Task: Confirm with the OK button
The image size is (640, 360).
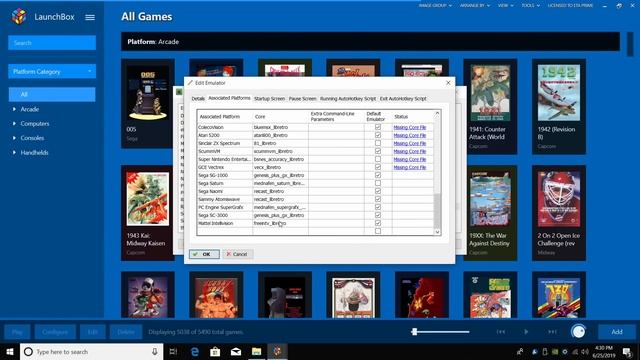Action: [x=204, y=254]
